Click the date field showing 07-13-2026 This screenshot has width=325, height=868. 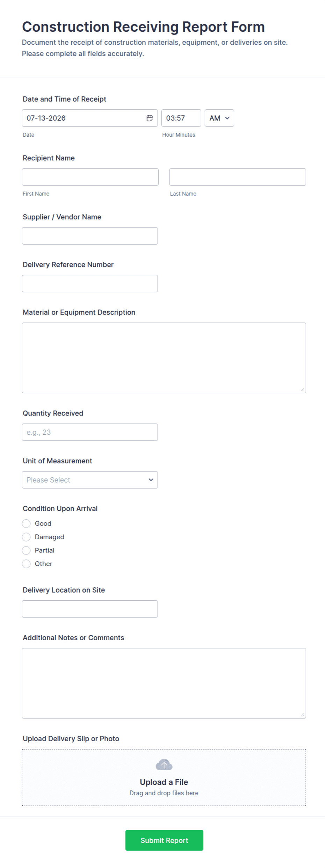90,118
